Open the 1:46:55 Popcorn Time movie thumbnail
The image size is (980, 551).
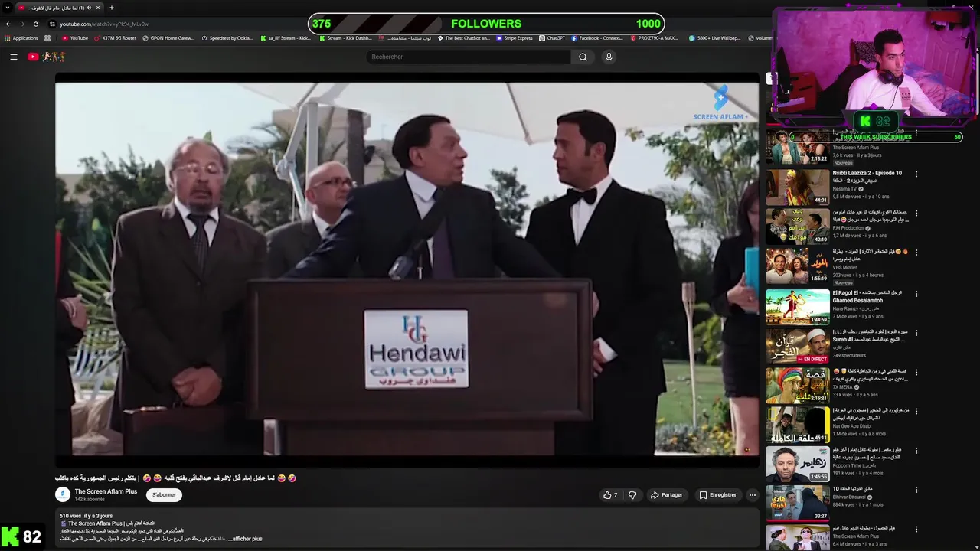(797, 463)
